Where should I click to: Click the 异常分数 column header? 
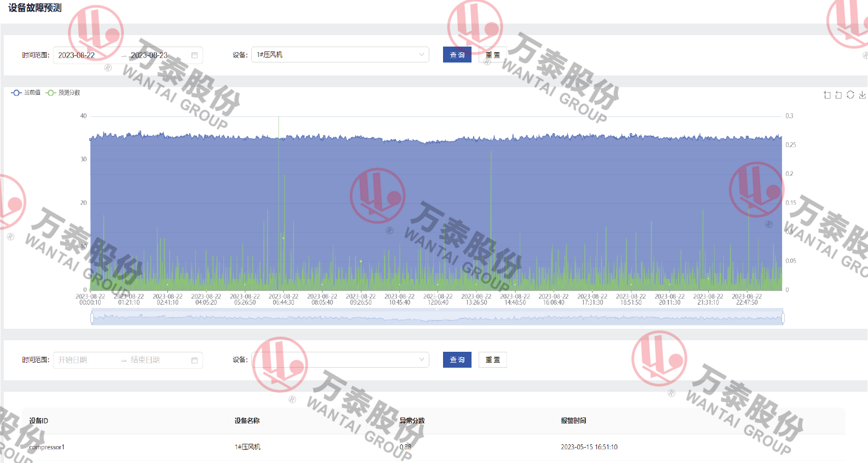click(412, 421)
